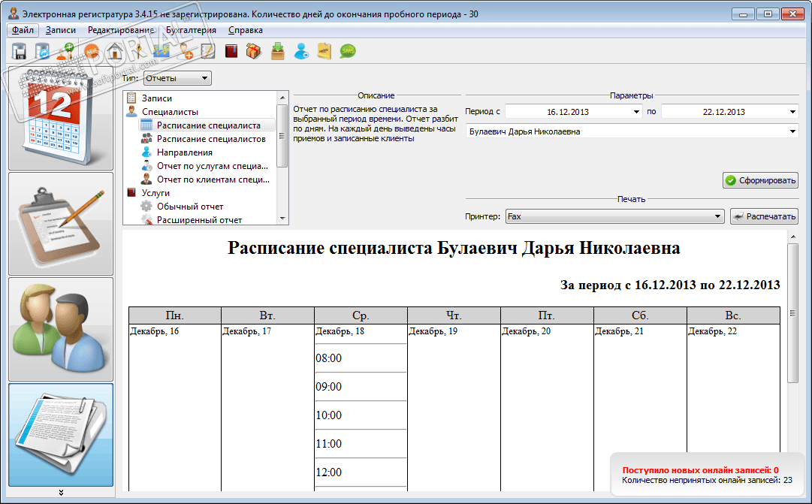Click the Декабрь, 16 date cell

[x=155, y=331]
